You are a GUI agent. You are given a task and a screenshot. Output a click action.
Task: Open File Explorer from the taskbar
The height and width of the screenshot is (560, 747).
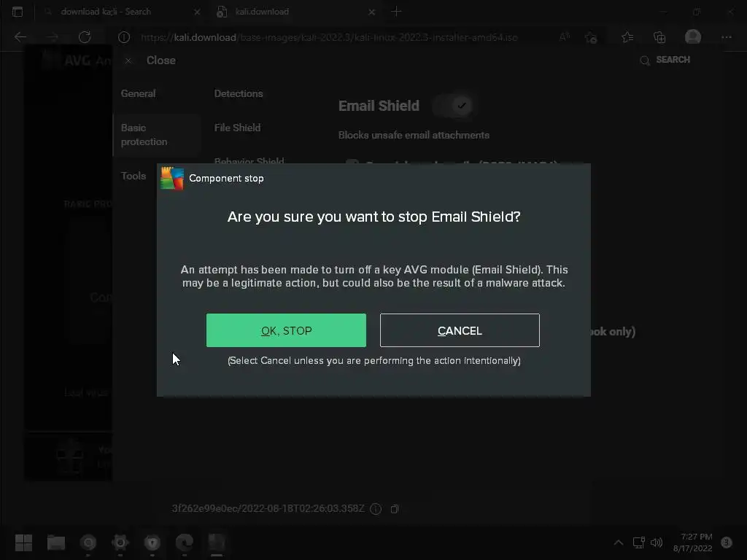(x=55, y=542)
